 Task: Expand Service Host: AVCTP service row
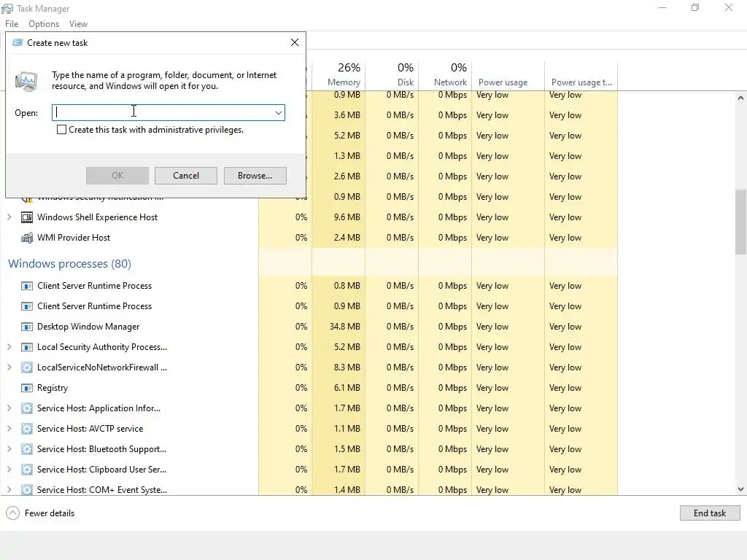9,429
